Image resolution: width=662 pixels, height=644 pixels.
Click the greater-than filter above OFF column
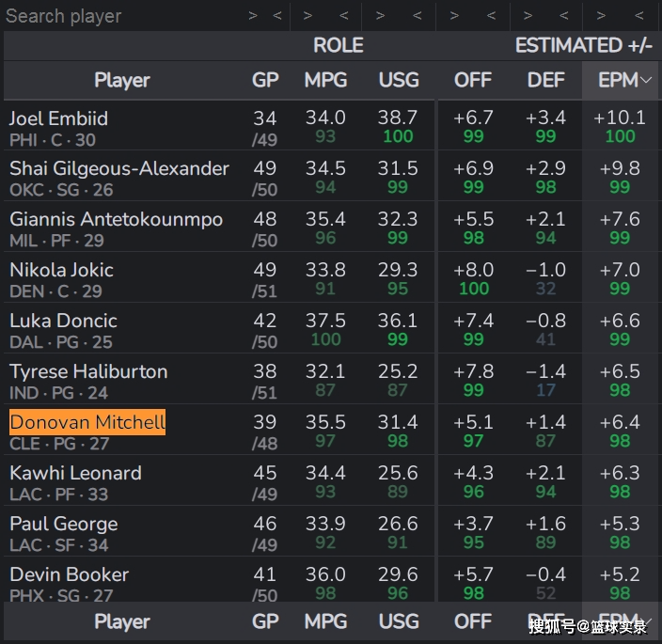pos(454,15)
